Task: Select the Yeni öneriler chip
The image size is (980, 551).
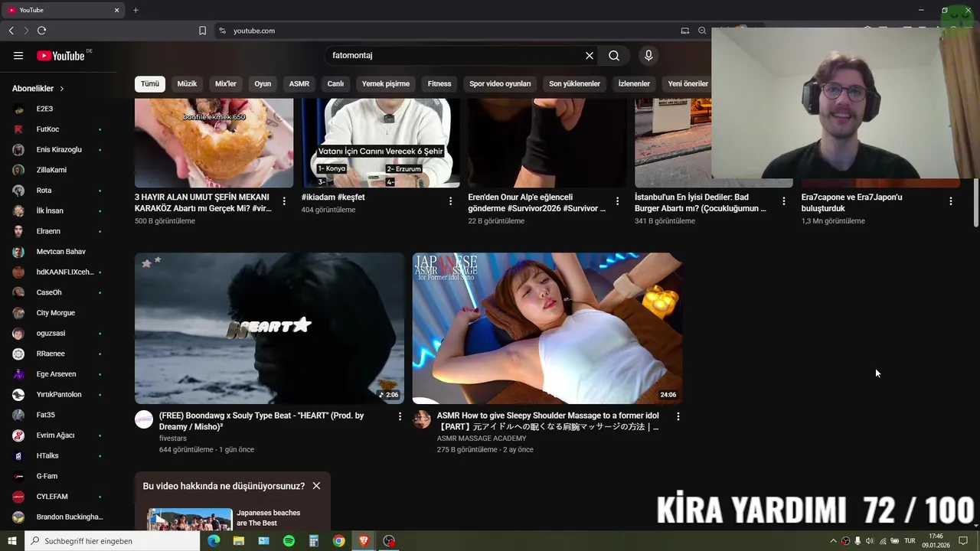Action: [688, 83]
